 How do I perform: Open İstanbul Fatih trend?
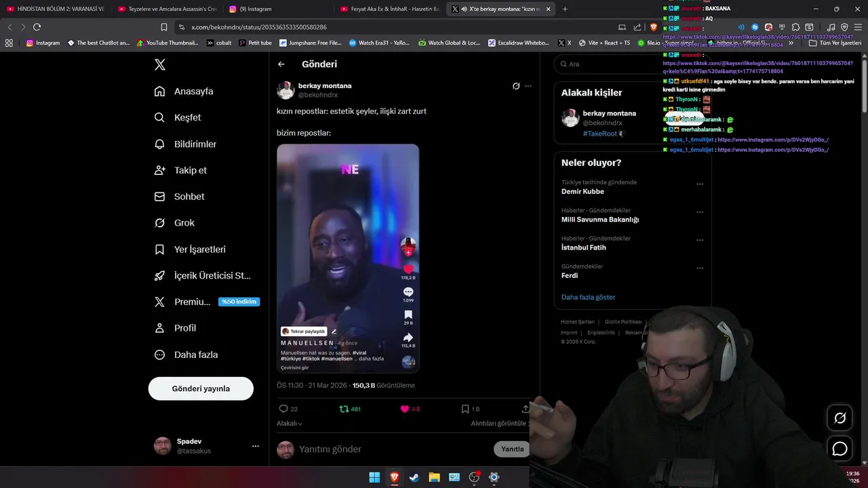click(584, 248)
